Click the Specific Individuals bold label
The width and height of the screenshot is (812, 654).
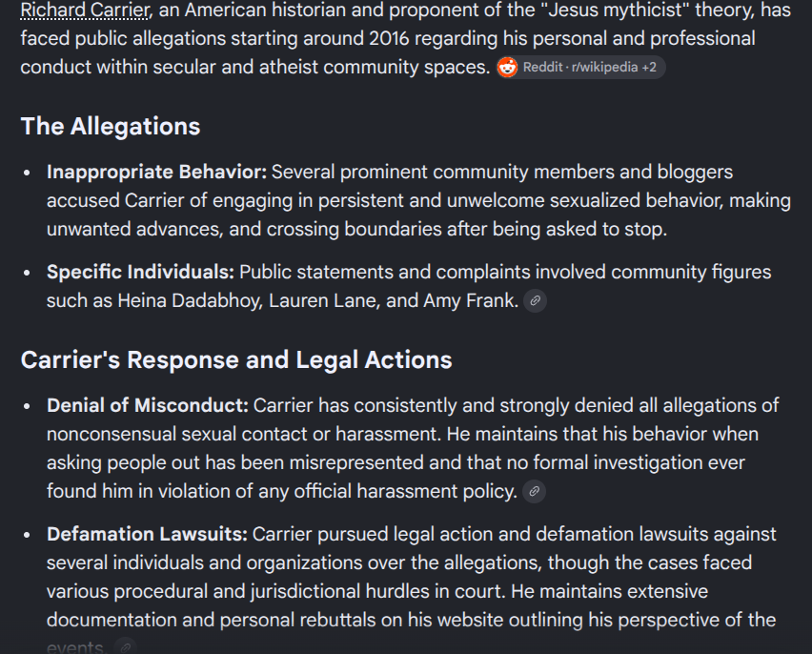tap(140, 272)
